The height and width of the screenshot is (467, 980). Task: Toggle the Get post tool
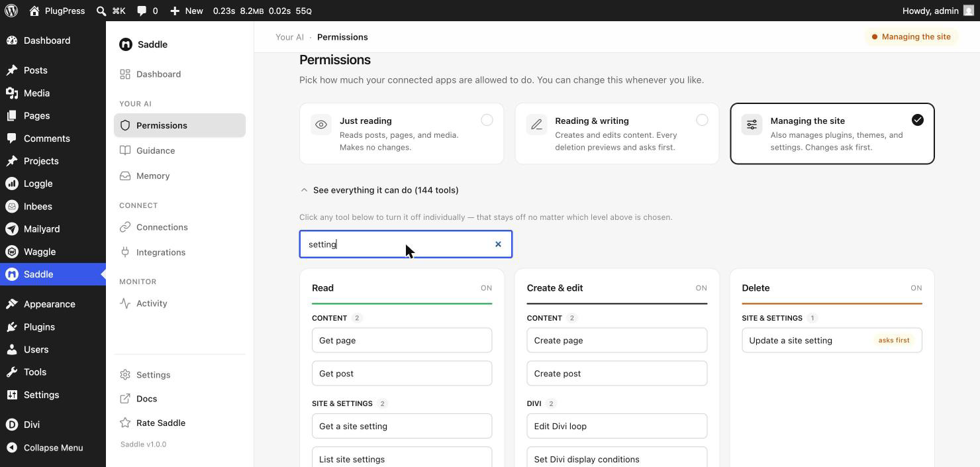coord(402,374)
